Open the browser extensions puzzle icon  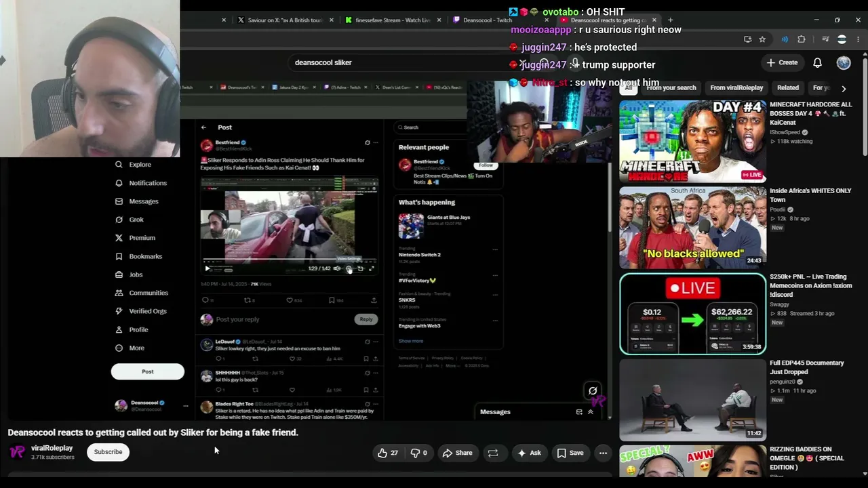click(802, 39)
